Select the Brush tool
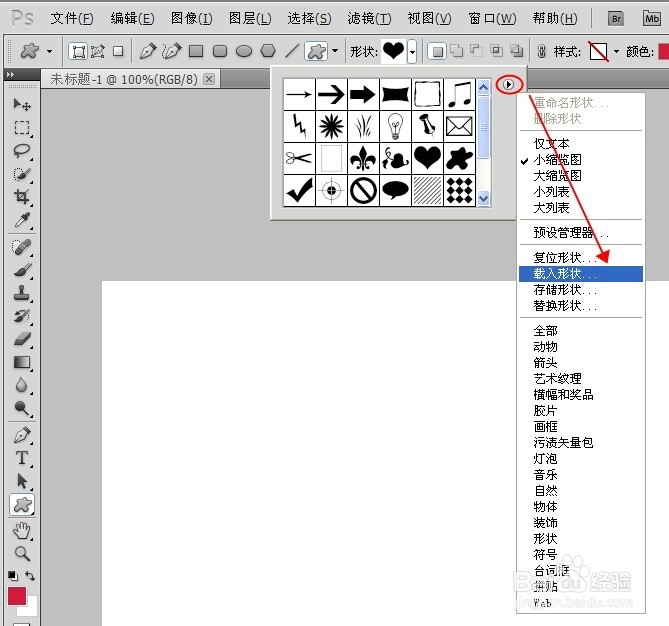Screen dimensions: 669x626 click(x=21, y=270)
